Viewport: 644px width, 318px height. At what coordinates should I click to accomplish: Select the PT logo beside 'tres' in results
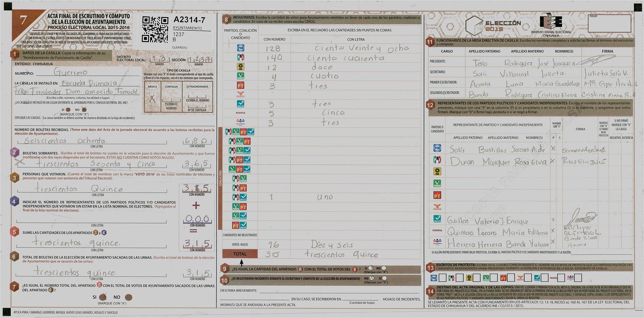click(240, 85)
